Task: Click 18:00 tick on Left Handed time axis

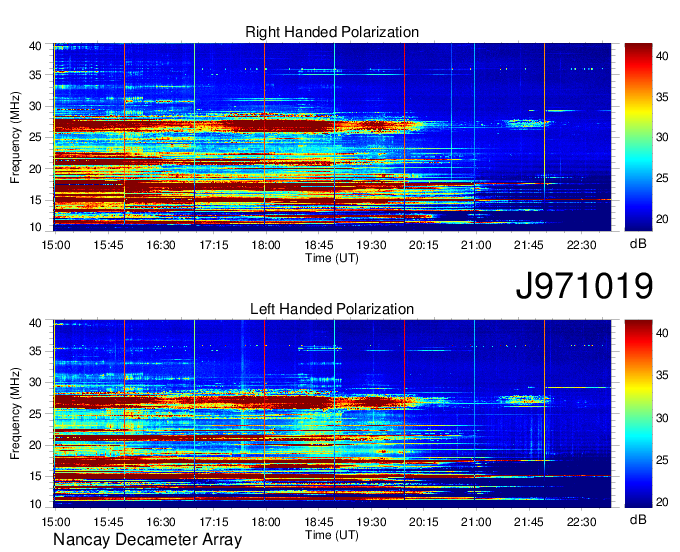Action: [266, 522]
